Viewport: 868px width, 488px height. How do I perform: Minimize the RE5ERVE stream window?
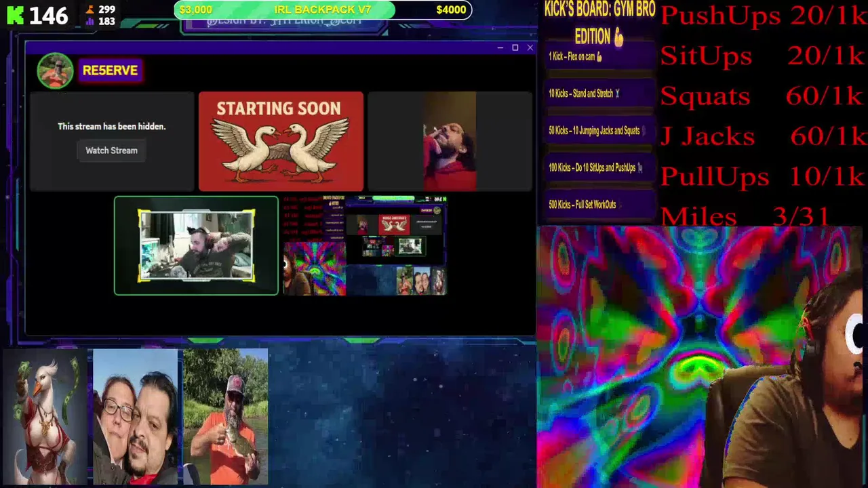point(500,47)
